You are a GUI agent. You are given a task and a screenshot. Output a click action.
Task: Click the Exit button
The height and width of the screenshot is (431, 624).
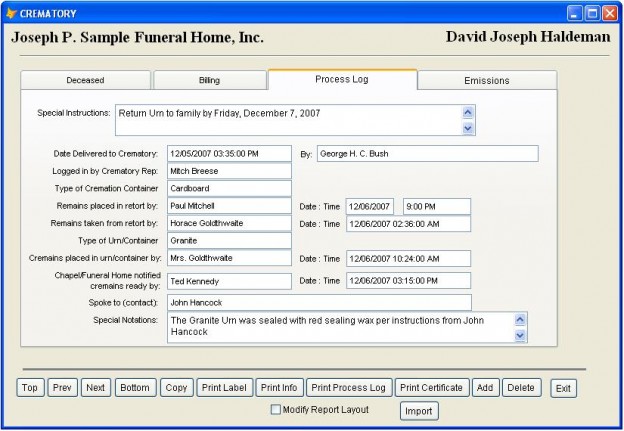(564, 388)
